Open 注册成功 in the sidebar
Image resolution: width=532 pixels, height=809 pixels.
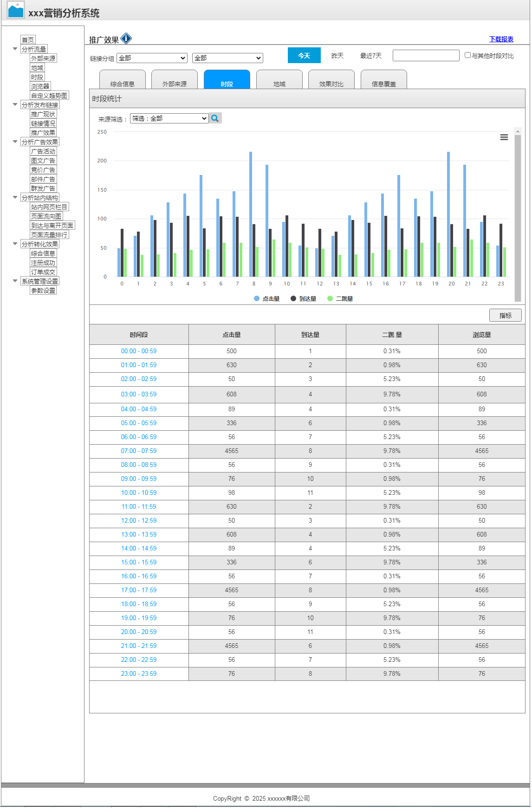tap(43, 263)
